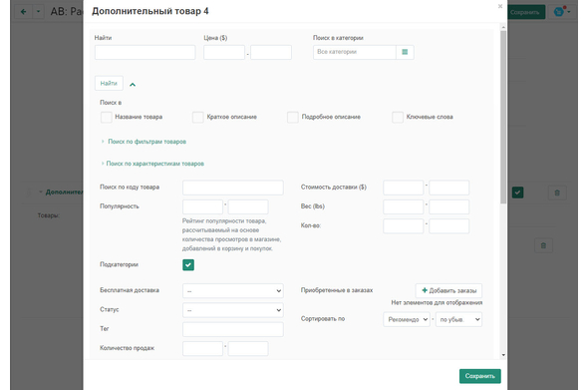588x390 pixels.
Task: Focus minimum Цена input
Action: [x=224, y=52]
